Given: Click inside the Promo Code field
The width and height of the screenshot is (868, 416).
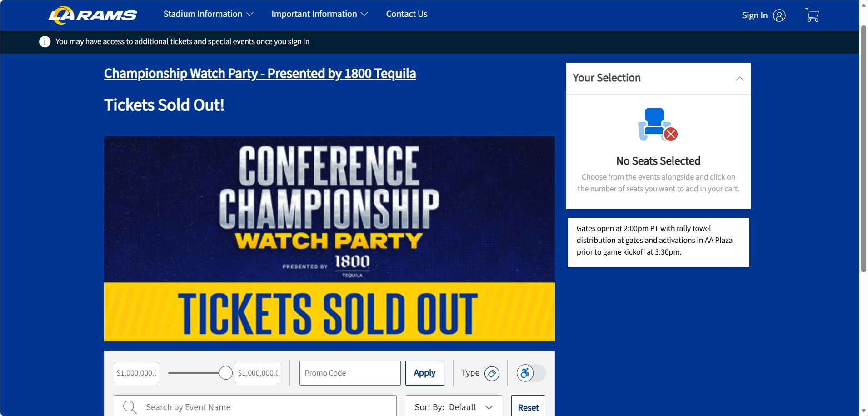Looking at the screenshot, I should [349, 373].
